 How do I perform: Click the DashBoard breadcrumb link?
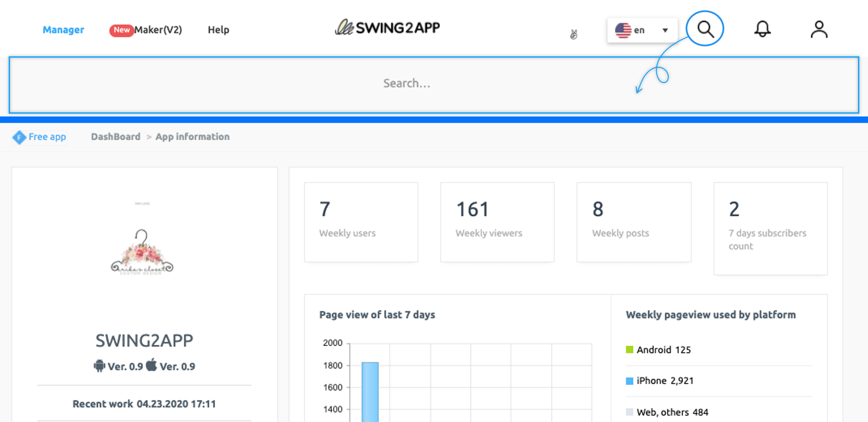pyautogui.click(x=116, y=137)
